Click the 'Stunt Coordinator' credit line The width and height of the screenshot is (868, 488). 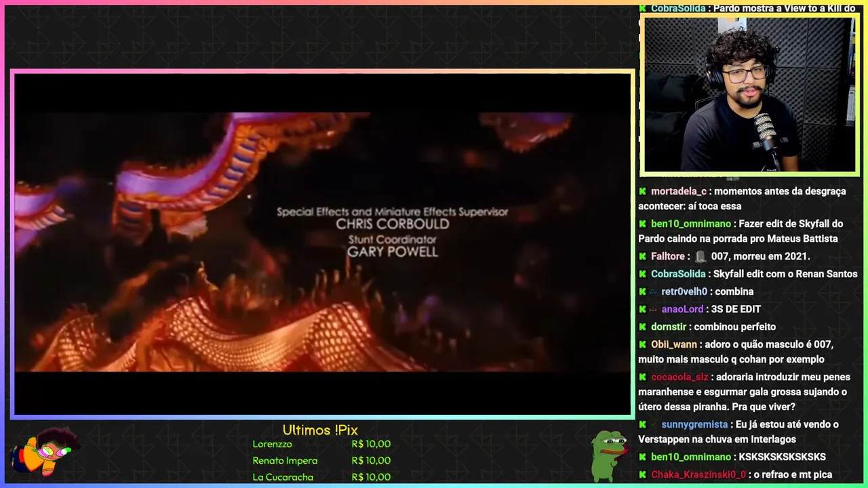coord(393,239)
